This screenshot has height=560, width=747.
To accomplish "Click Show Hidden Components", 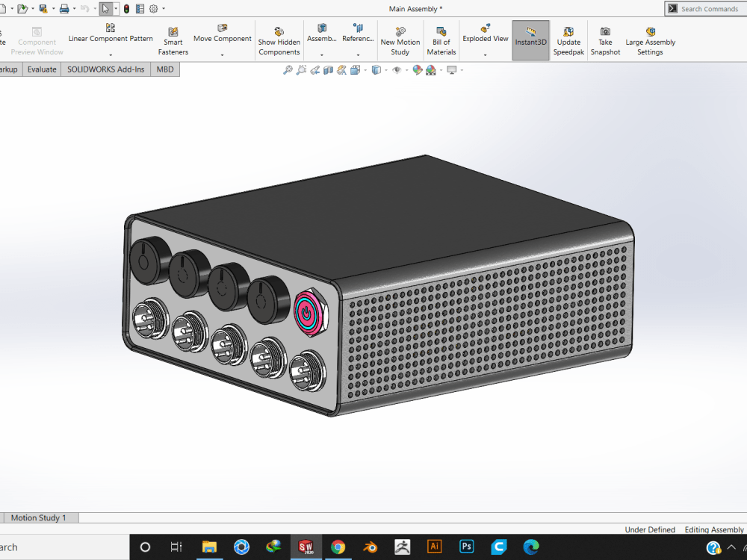I will [279, 41].
